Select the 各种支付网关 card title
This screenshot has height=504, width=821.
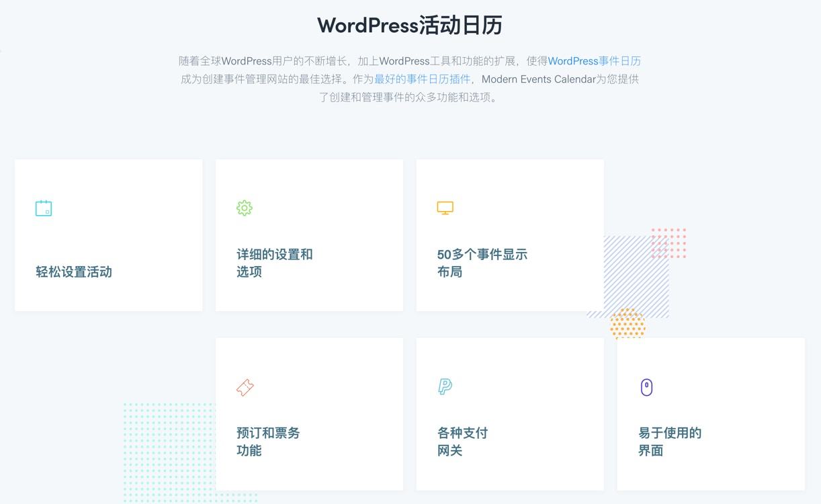point(462,442)
